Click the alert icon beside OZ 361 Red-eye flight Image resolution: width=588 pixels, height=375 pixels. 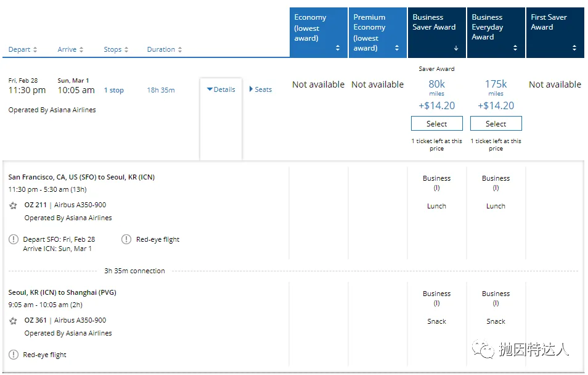14,355
